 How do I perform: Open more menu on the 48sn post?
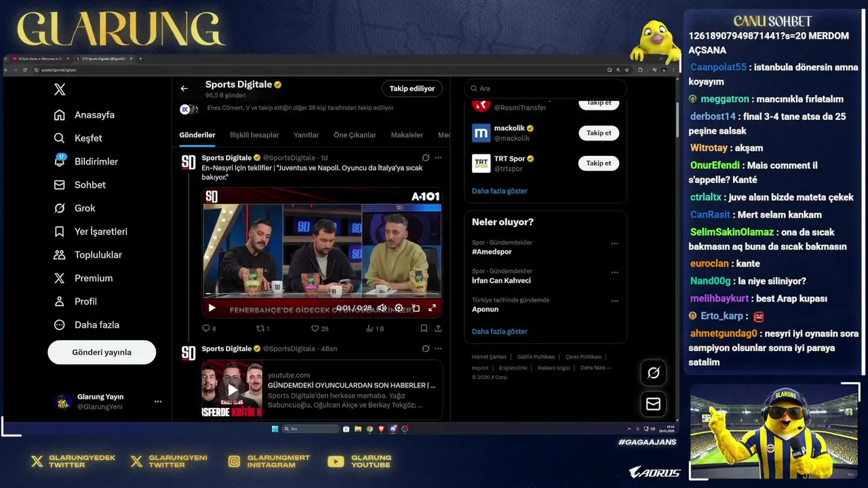[x=438, y=348]
